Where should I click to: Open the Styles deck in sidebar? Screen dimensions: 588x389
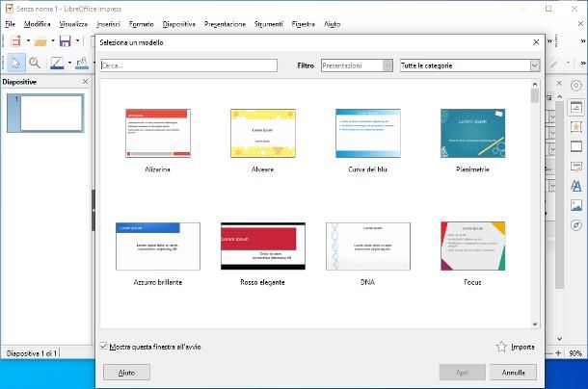click(x=576, y=186)
